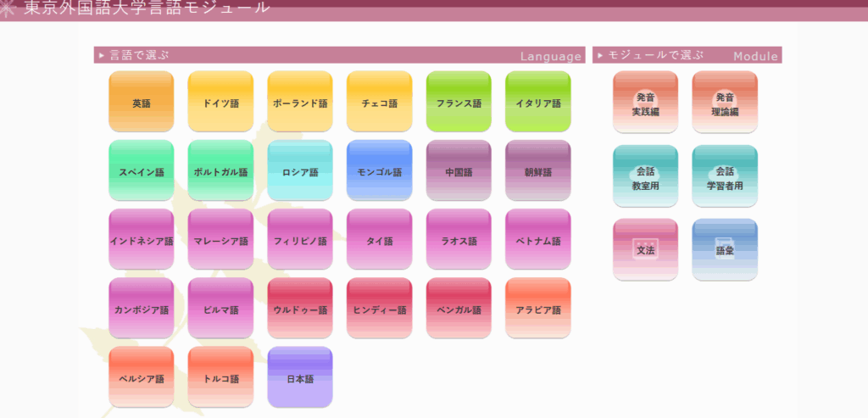Select the ポルトガル語 tile

(x=220, y=170)
